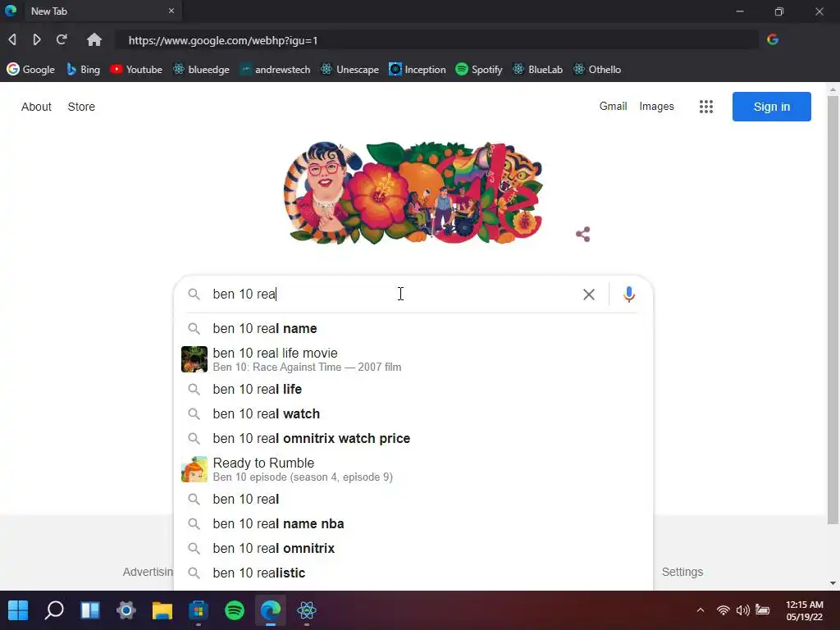Reload the page with the refresh icon

(62, 39)
